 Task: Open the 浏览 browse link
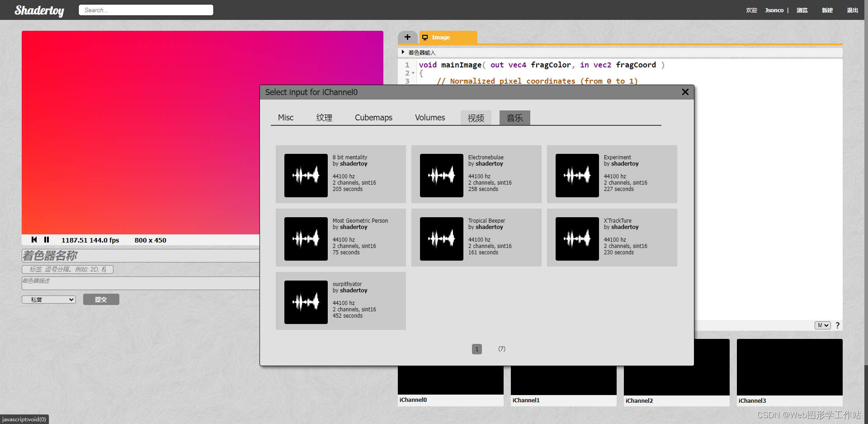pyautogui.click(x=802, y=10)
